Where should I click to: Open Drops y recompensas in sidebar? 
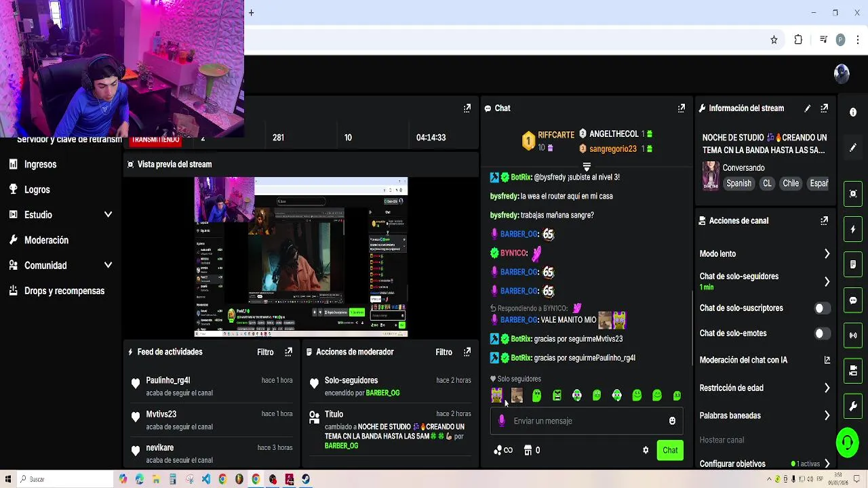tap(64, 291)
